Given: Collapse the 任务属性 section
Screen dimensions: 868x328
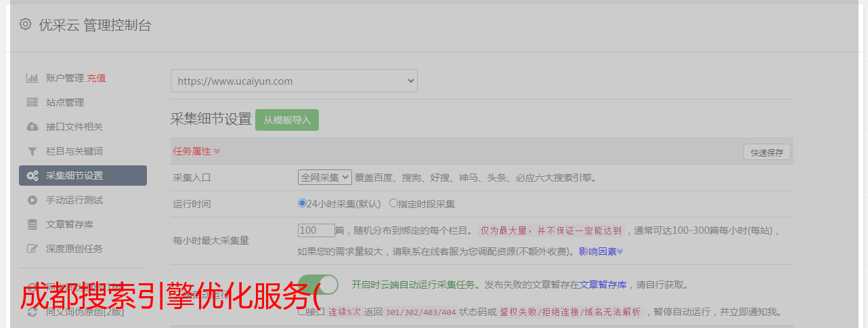Looking at the screenshot, I should (196, 151).
